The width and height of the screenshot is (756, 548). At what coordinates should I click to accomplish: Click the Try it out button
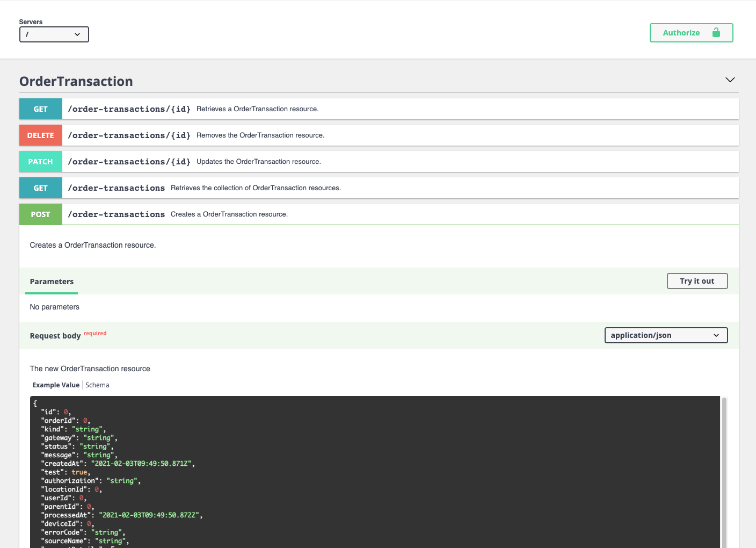pos(697,280)
